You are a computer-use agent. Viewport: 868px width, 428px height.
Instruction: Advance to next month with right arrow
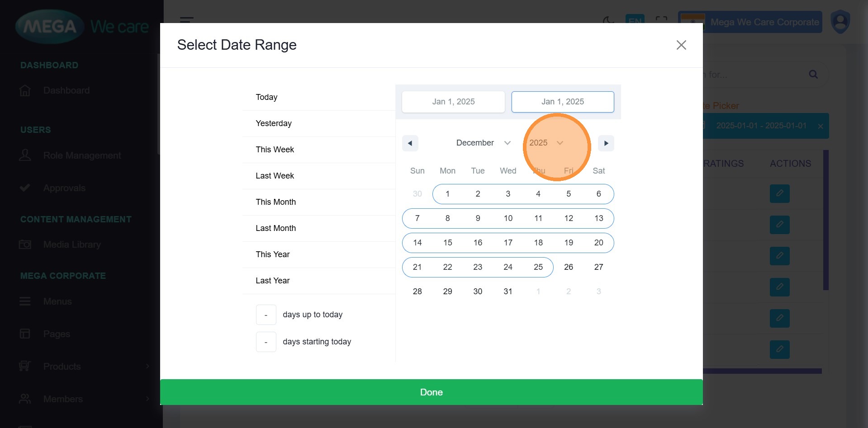606,143
